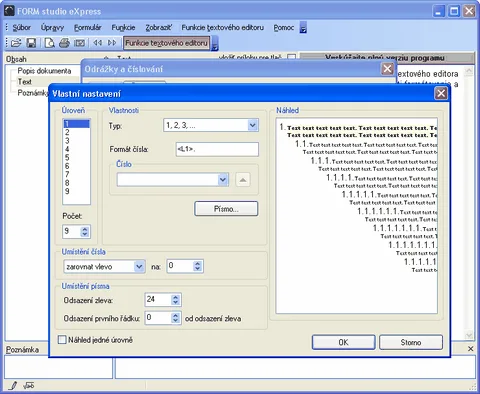Expand the Číslo combo box
This screenshot has height=394, width=480.
tap(223, 180)
